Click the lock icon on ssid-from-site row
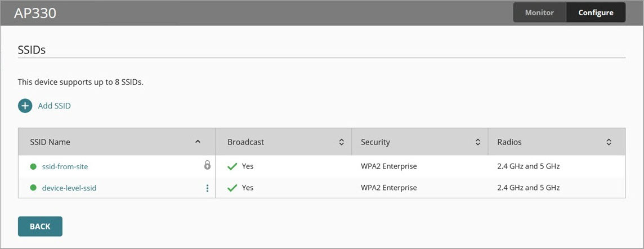Viewport: 644px width, 249px height. click(x=207, y=165)
